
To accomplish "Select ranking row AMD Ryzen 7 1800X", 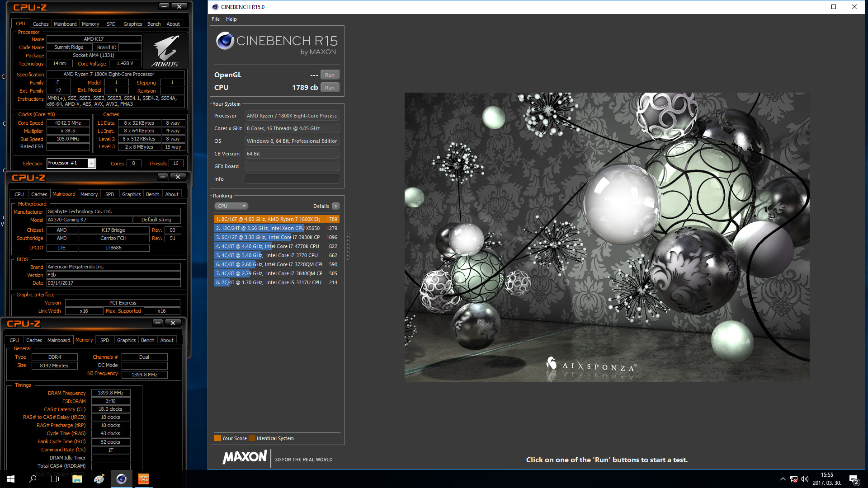I will [x=277, y=219].
